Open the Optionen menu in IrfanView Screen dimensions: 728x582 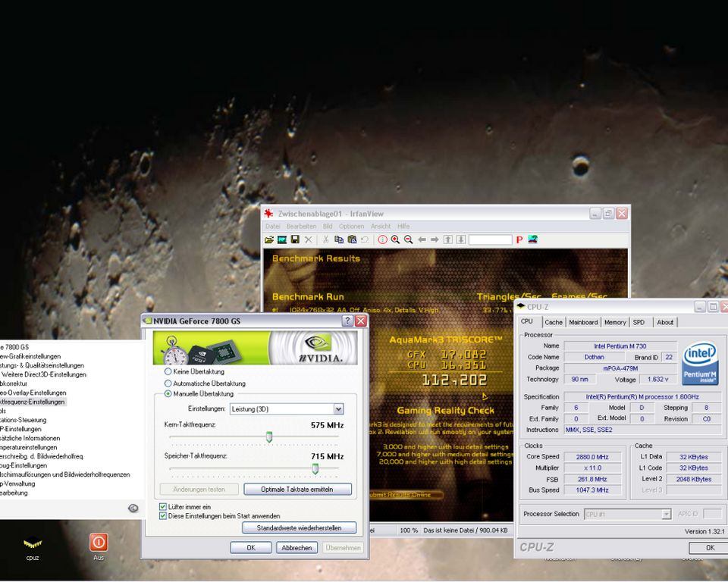pos(351,227)
